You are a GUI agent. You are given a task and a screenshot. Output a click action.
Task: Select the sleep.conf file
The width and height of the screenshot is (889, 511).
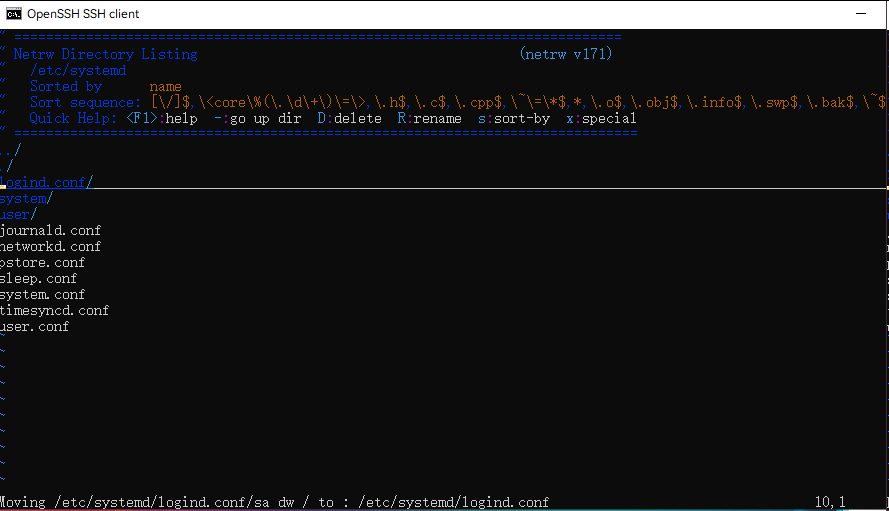[39, 278]
